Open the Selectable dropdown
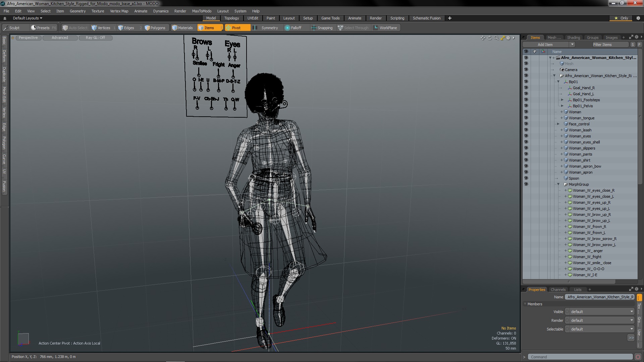 tap(600, 329)
